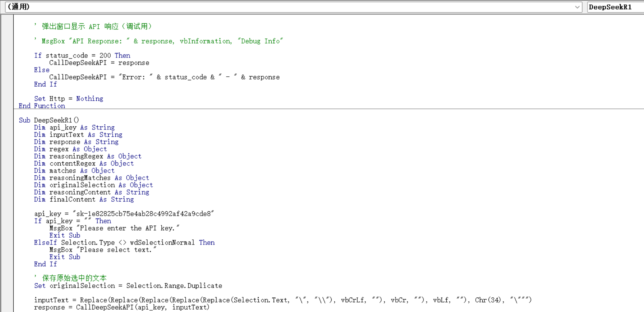
Task: Click 'Dim contentRegex As Object' line
Action: pyautogui.click(x=84, y=163)
